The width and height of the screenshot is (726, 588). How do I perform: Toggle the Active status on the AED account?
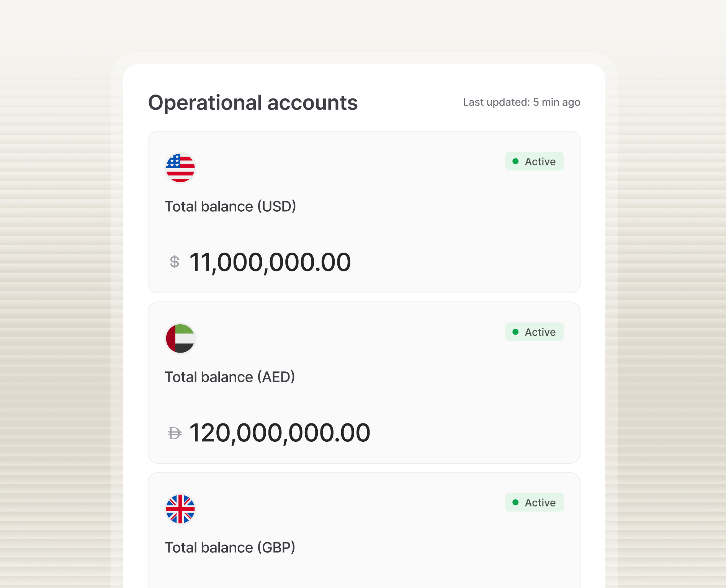point(535,332)
